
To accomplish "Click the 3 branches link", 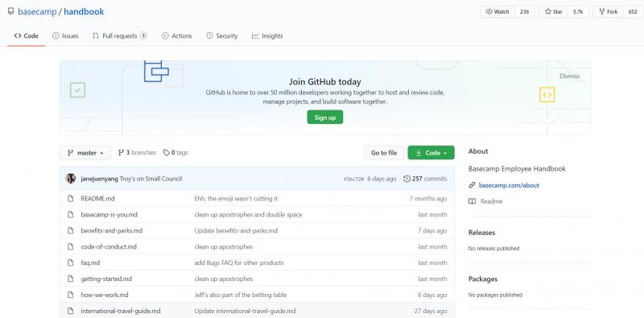I will pos(137,152).
